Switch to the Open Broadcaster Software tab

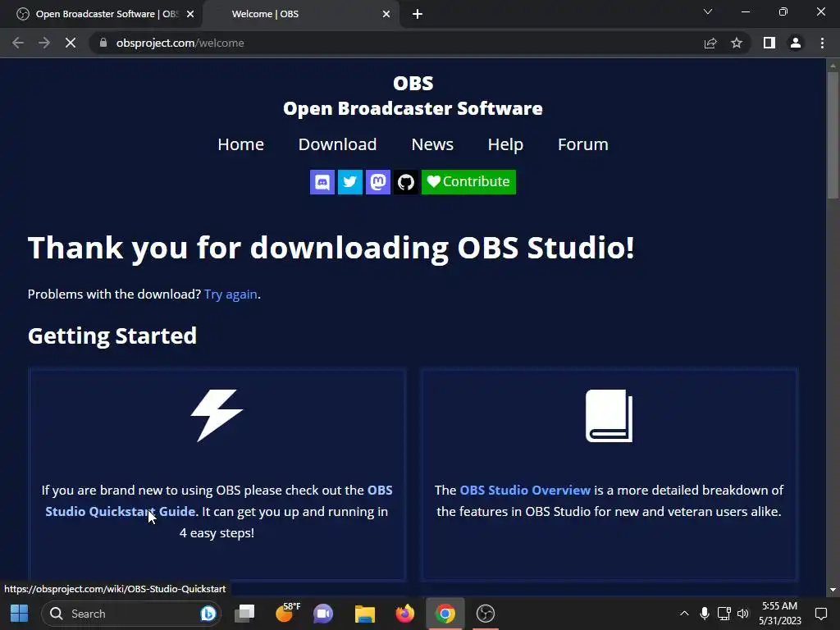pyautogui.click(x=101, y=15)
